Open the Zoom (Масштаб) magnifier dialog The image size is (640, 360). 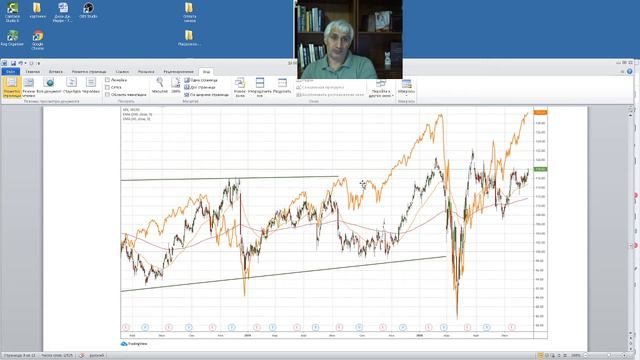pos(160,86)
